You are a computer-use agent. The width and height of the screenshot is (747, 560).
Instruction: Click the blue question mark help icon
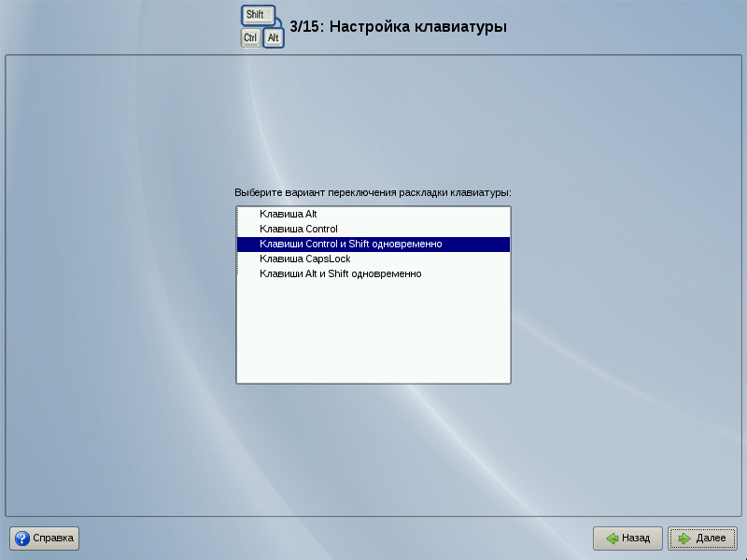click(22, 539)
